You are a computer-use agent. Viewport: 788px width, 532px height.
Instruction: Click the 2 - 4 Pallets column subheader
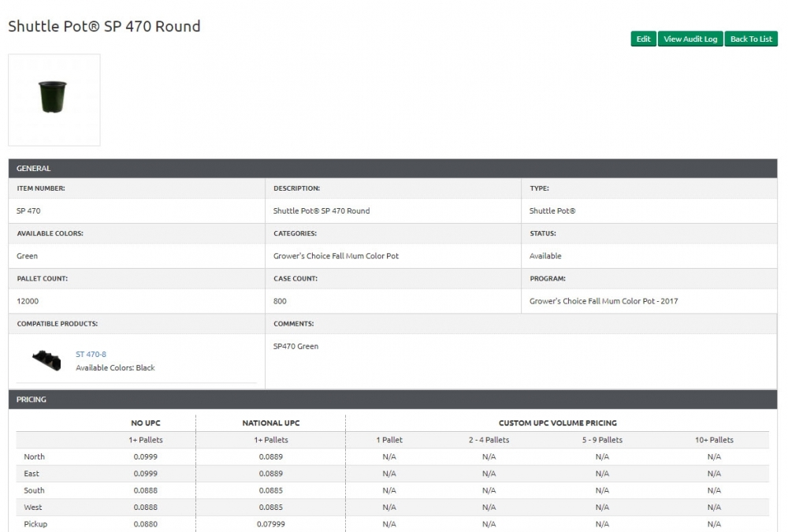pos(489,440)
